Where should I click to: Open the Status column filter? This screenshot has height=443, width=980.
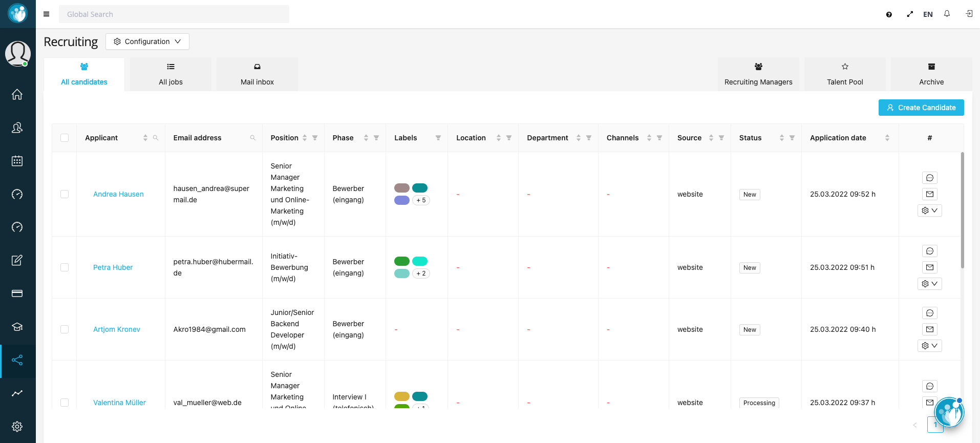pyautogui.click(x=792, y=138)
